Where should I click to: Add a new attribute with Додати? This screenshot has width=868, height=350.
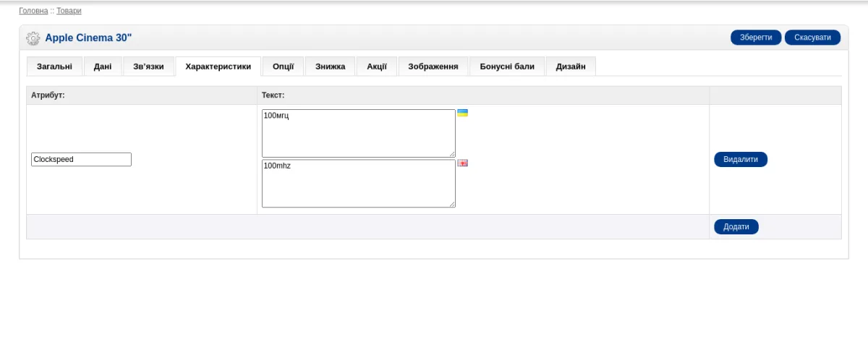coord(736,227)
